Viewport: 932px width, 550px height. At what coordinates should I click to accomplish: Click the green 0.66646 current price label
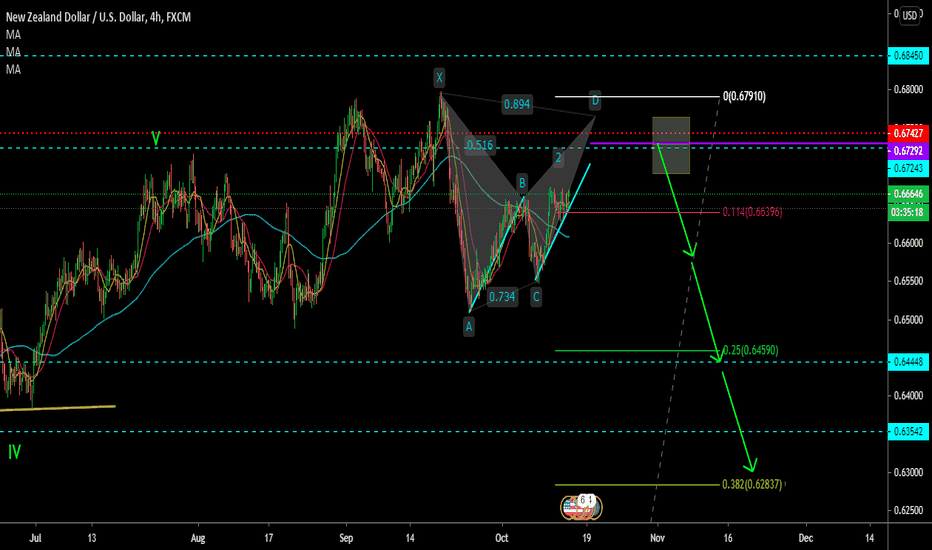click(x=908, y=194)
